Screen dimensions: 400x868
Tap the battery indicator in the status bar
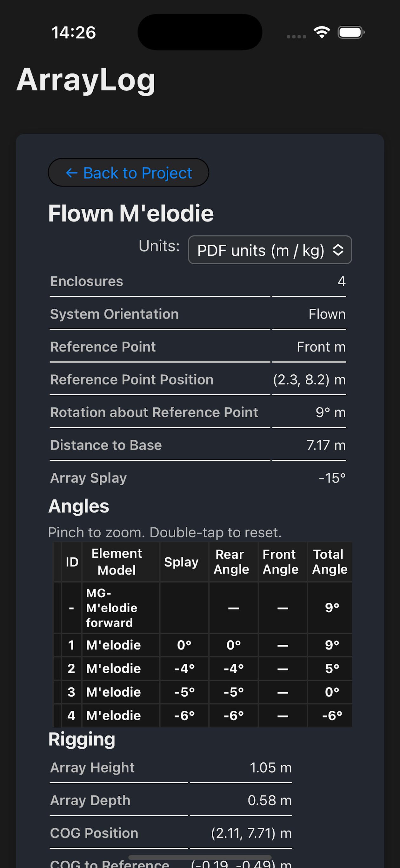pyautogui.click(x=351, y=32)
